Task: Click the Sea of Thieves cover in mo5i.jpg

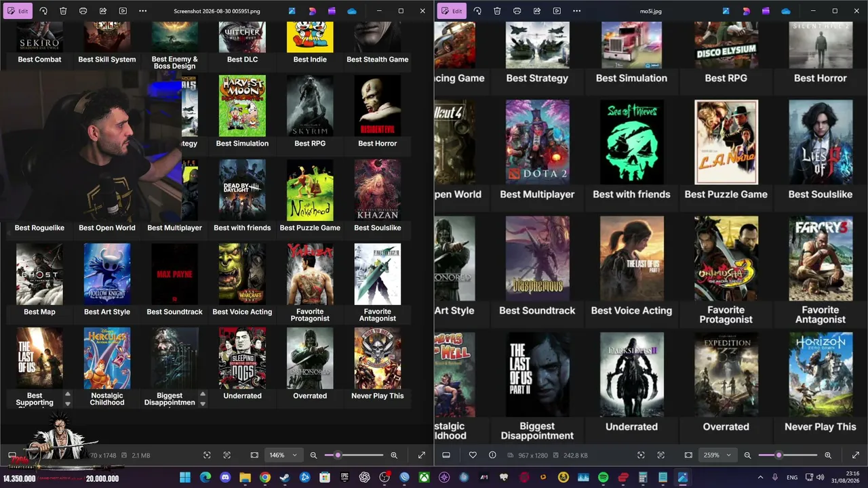Action: pyautogui.click(x=631, y=142)
